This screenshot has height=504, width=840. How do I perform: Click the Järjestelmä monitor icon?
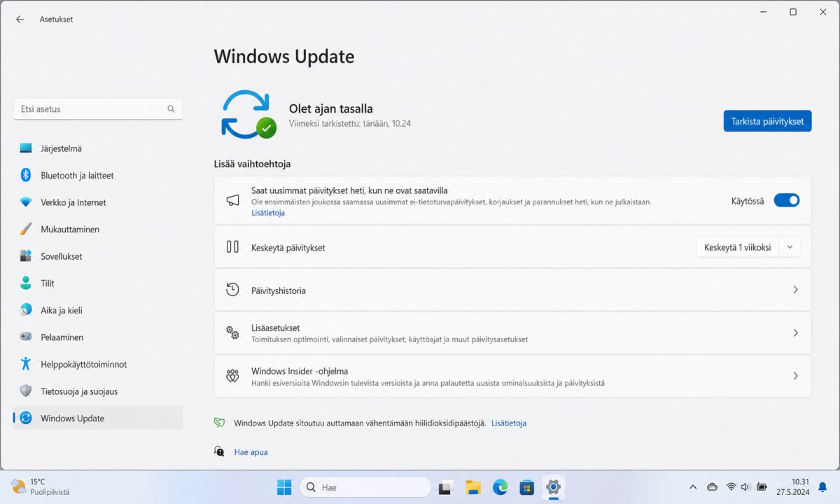[x=26, y=148]
